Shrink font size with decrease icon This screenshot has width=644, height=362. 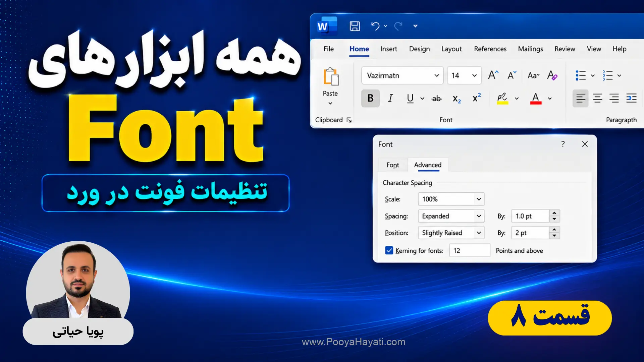[x=512, y=75]
